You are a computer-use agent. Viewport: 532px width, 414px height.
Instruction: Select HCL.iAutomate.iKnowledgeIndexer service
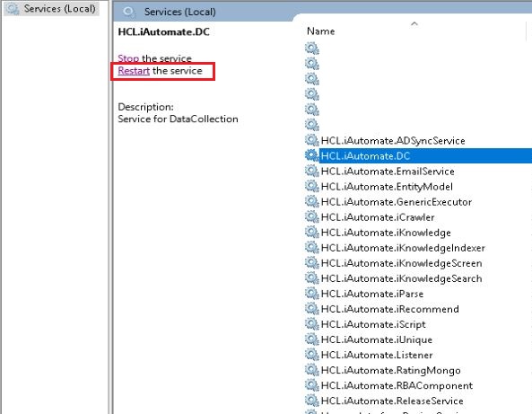point(403,248)
